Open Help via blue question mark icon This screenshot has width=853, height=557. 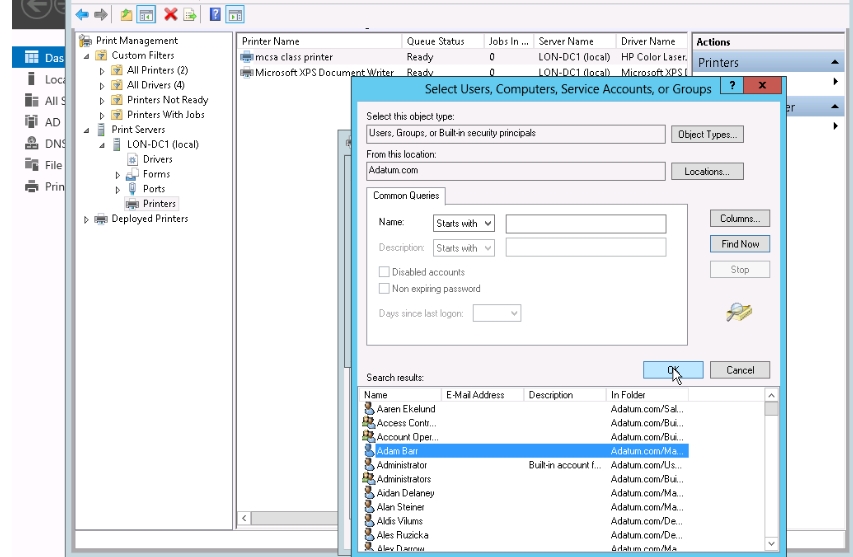[214, 15]
